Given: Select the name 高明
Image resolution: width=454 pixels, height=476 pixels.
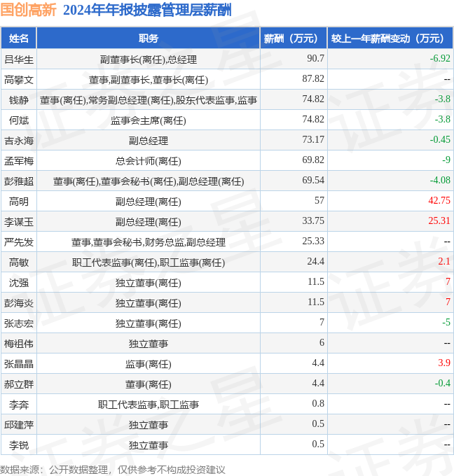Looking at the screenshot, I should (18, 202).
